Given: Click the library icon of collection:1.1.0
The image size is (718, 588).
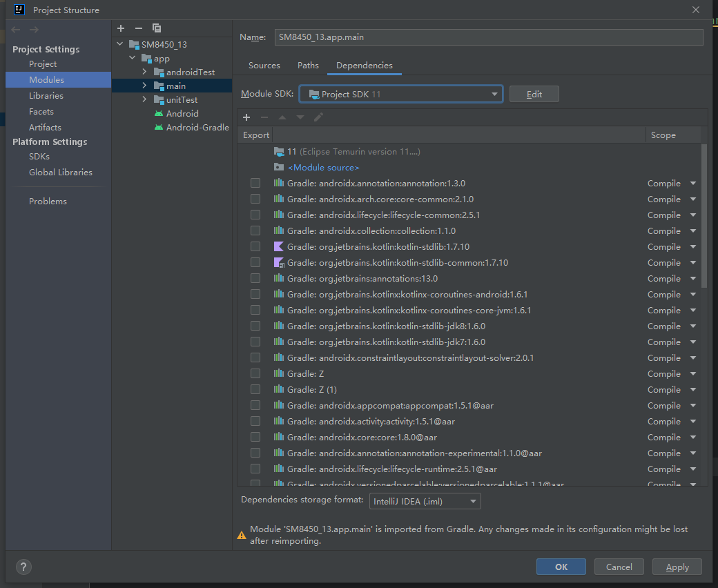Looking at the screenshot, I should click(279, 231).
